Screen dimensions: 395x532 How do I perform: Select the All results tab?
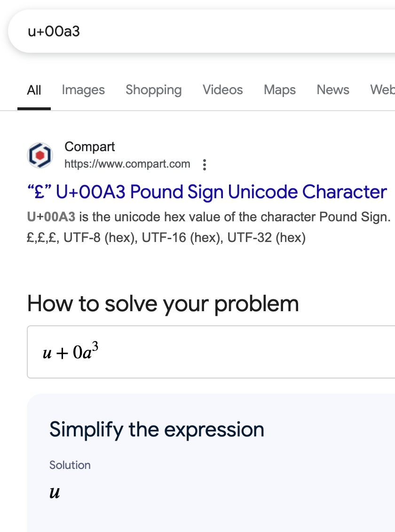[x=34, y=90]
